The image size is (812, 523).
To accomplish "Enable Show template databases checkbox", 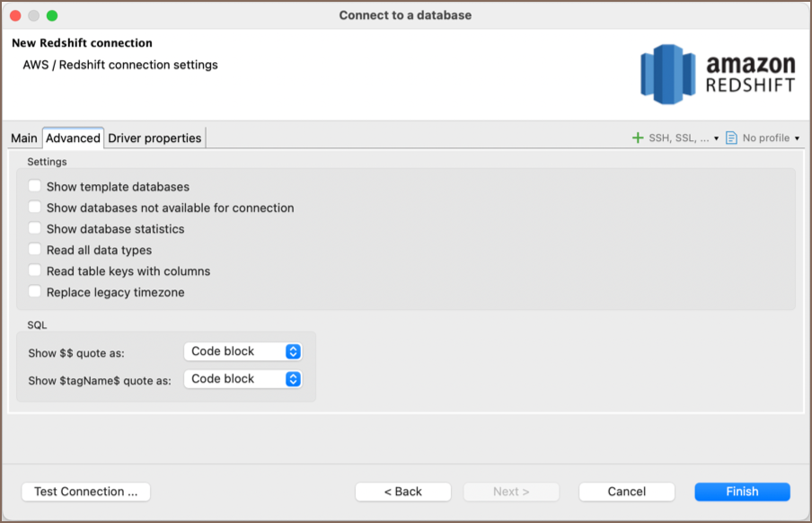I will pyautogui.click(x=35, y=187).
